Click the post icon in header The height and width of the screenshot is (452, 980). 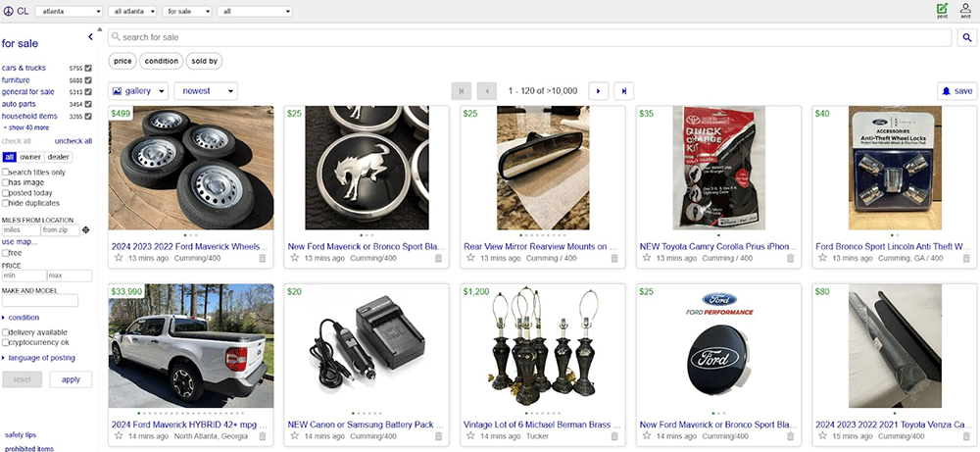(x=942, y=10)
